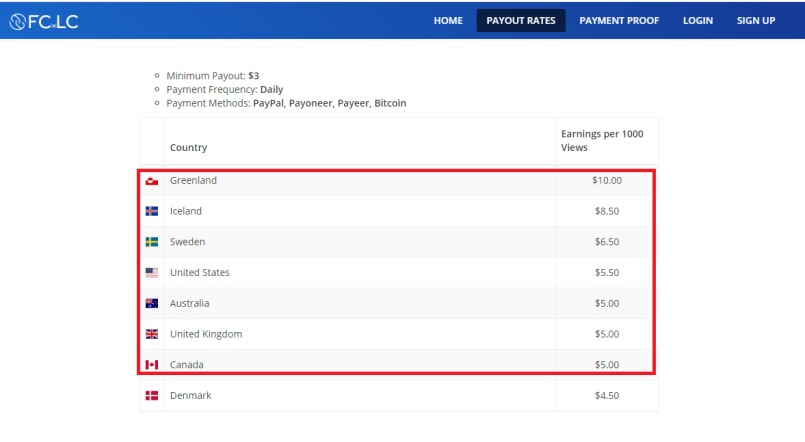Screen dimensions: 805x442
Task: Select the Greenland $10.00 rate cell
Action: pyautogui.click(x=607, y=180)
